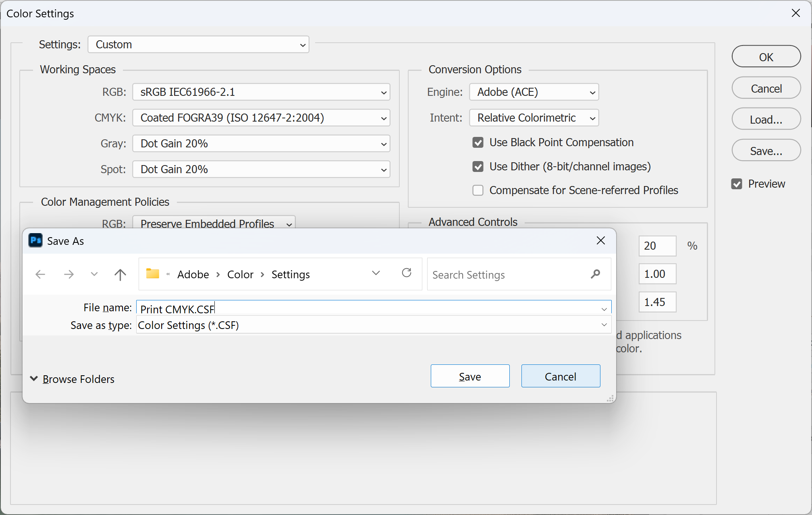Open the conversion Engine dropdown
The image size is (812, 515).
(534, 92)
